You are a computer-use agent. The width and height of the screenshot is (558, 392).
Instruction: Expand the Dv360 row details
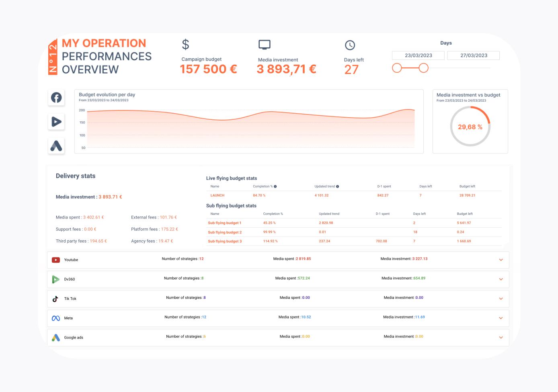pos(501,279)
